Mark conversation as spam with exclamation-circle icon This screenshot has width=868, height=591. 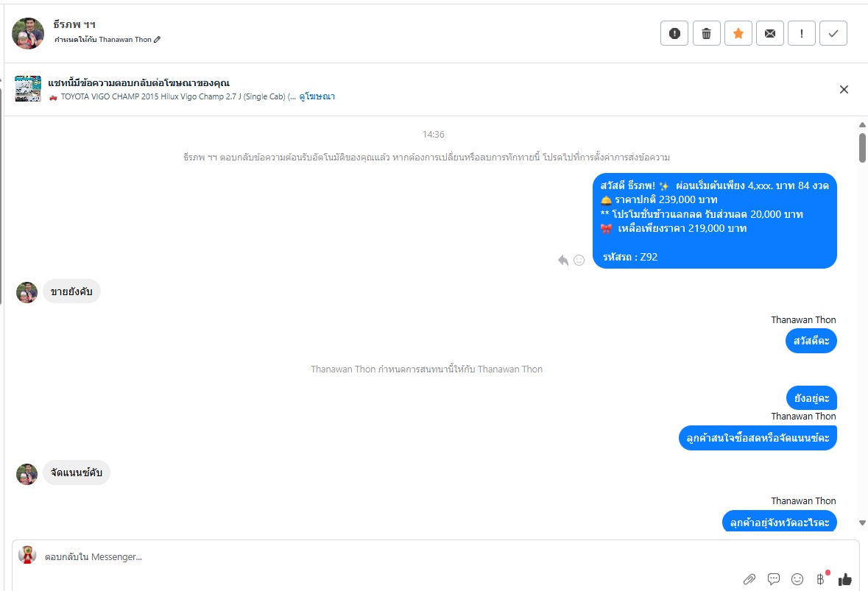click(674, 33)
